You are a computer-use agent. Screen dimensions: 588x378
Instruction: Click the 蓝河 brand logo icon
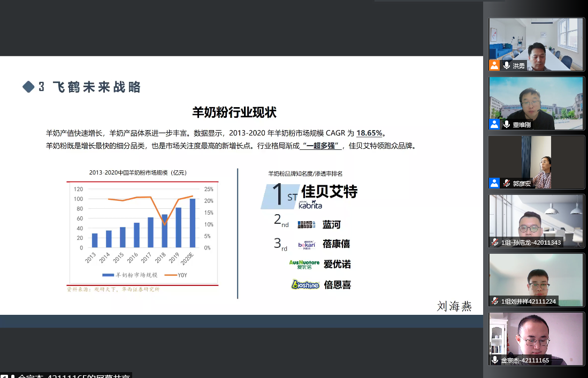click(x=308, y=224)
